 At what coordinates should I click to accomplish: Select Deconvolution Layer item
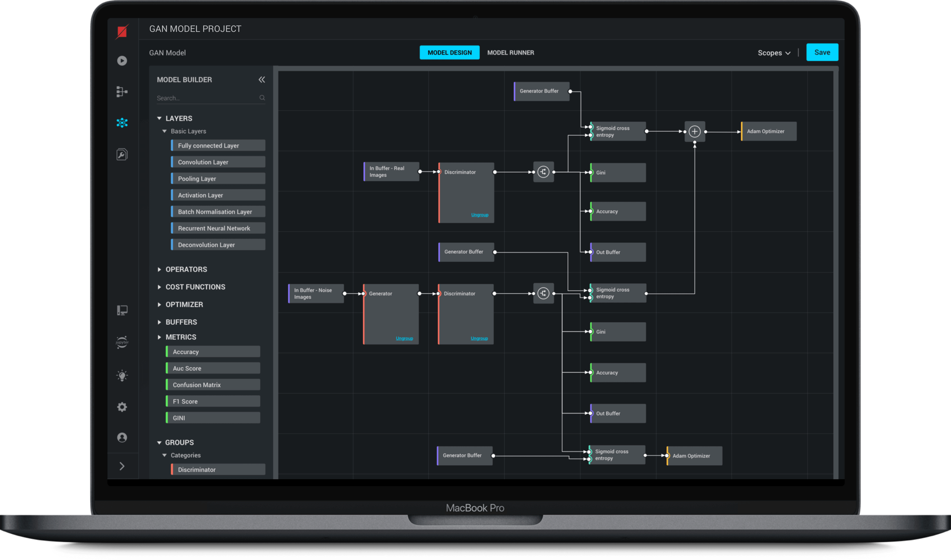(x=218, y=245)
